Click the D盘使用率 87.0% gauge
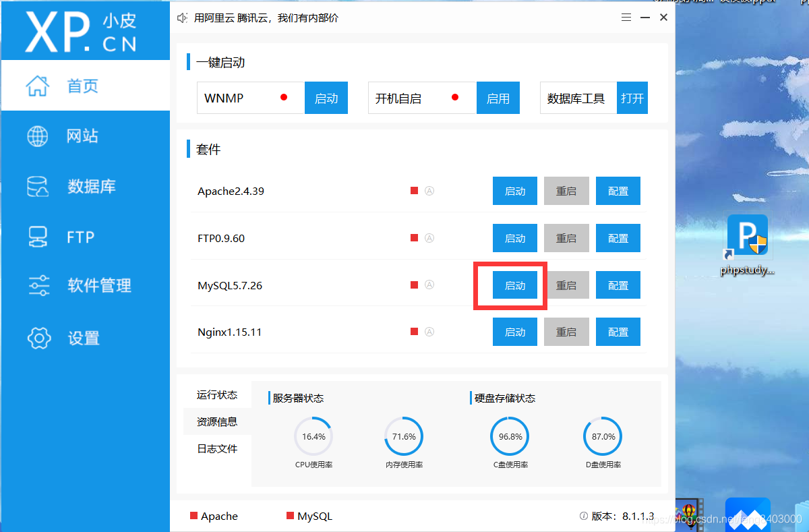Image resolution: width=809 pixels, height=532 pixels. (x=603, y=436)
